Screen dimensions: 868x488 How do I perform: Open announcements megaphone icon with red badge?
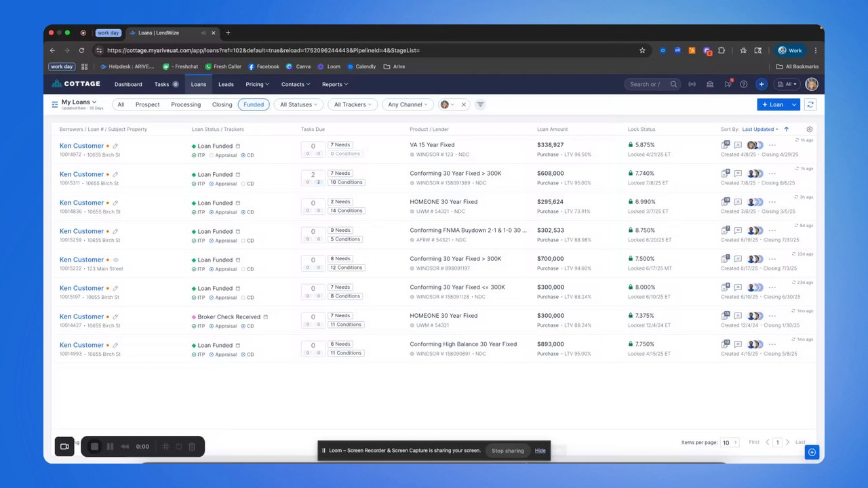(728, 84)
